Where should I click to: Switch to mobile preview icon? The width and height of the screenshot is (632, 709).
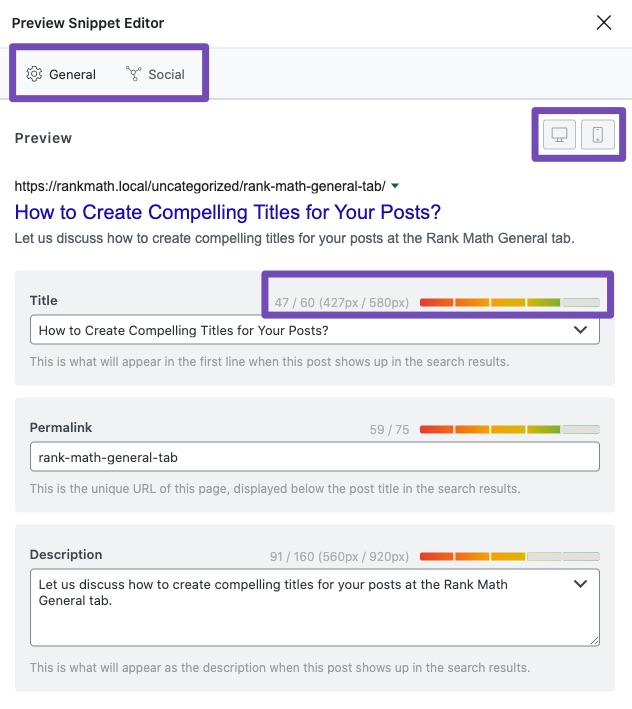click(598, 134)
